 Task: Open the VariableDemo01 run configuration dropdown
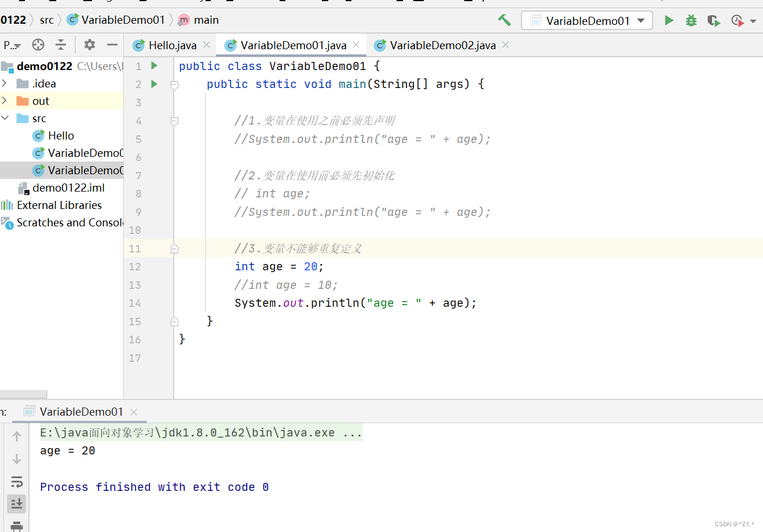(x=587, y=21)
